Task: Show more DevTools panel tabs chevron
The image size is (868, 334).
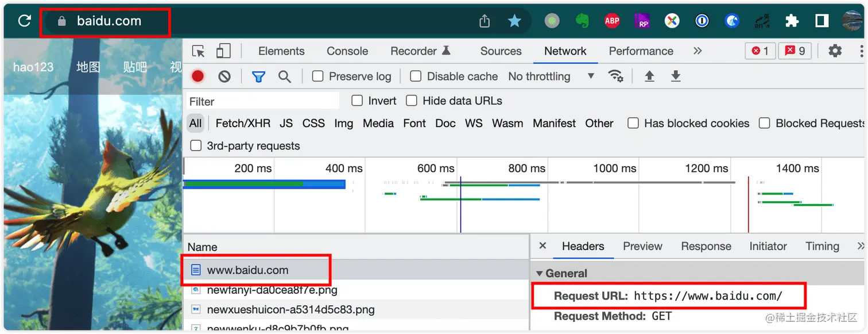Action: [697, 51]
